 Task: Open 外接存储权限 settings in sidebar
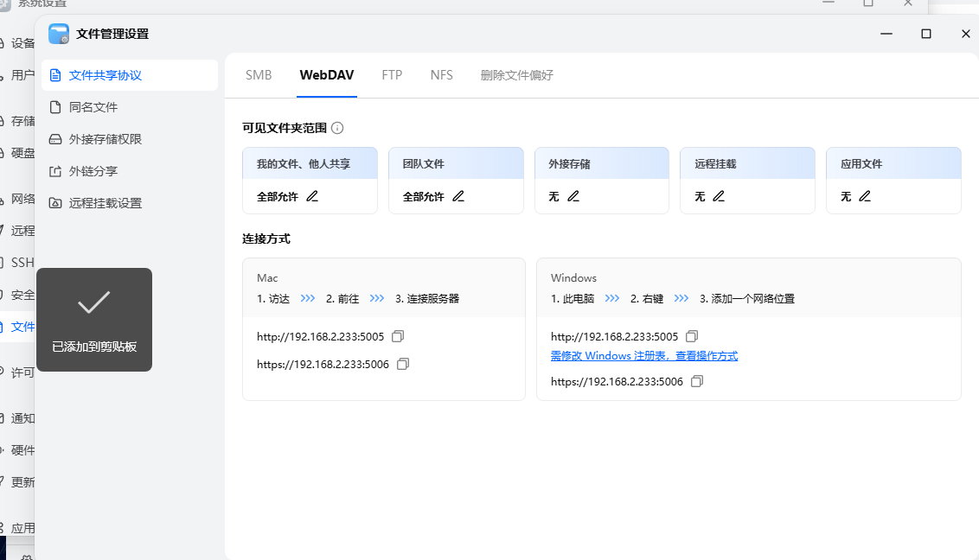(x=105, y=139)
